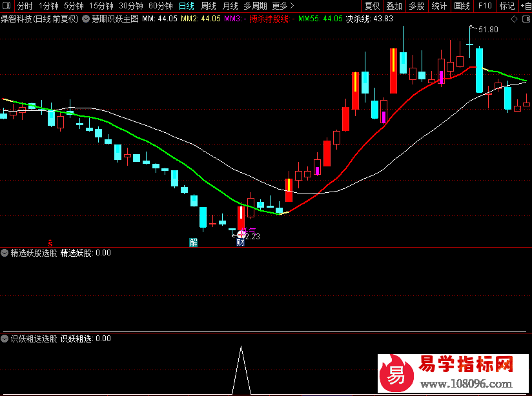Screen dimensions: 532x396
Task: Click the diamond icon in the chart header
Action: 514,19
